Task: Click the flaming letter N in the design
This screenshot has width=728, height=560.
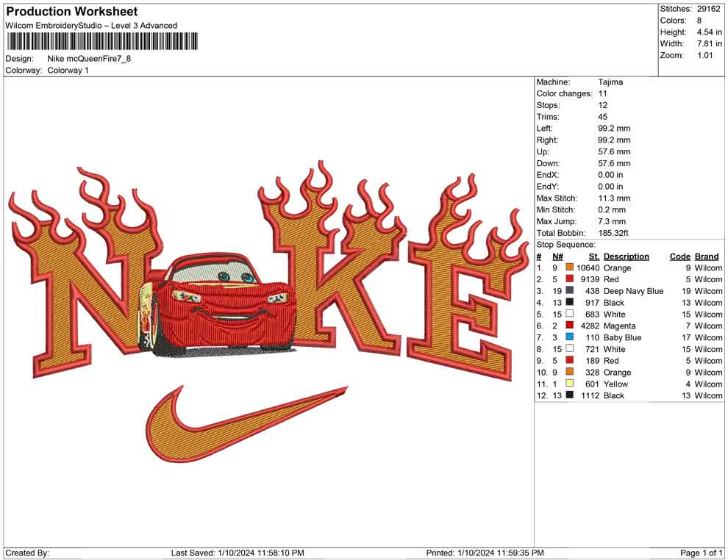Action: pyautogui.click(x=86, y=273)
